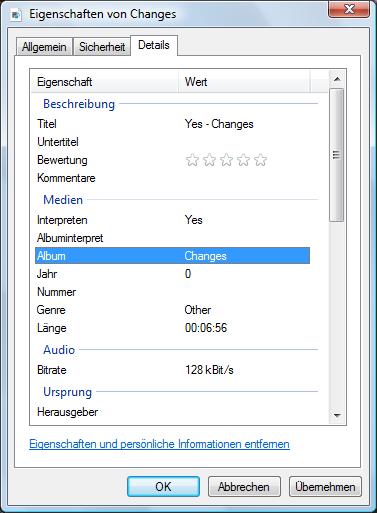
Task: Select the Nummer property row
Action: [172, 292]
